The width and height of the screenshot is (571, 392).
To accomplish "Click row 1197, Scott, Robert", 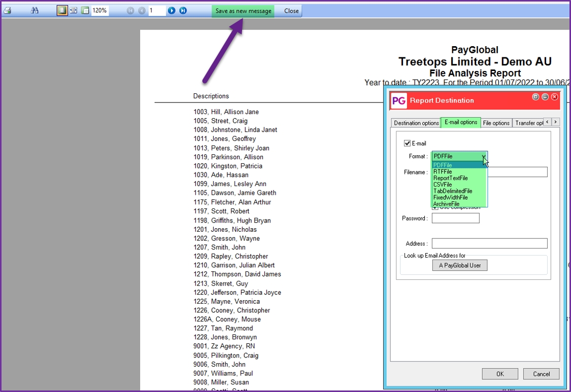I will [221, 211].
